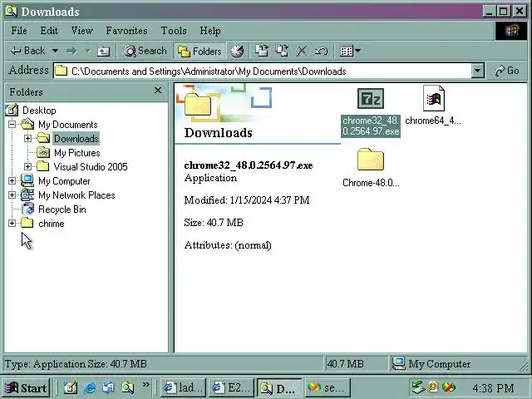Click Show Desktop quick launch icon

(71, 387)
